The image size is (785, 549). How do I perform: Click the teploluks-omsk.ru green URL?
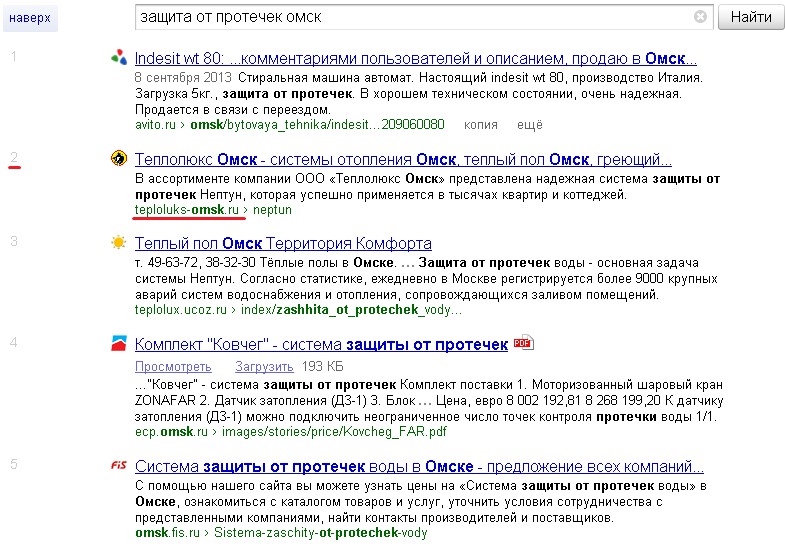pos(187,210)
